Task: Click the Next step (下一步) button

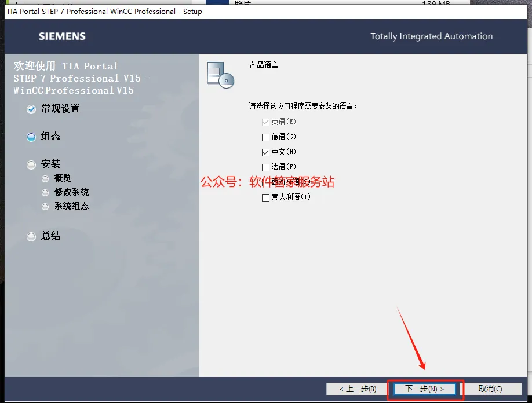Action: pyautogui.click(x=424, y=389)
